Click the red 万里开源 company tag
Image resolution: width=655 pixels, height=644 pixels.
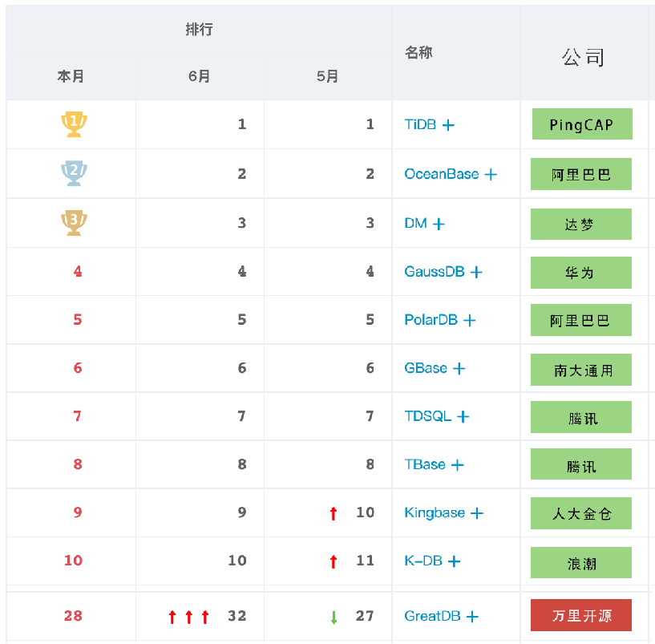[581, 616]
